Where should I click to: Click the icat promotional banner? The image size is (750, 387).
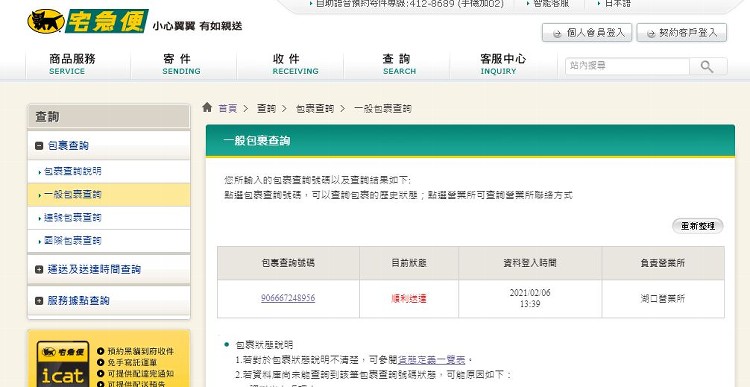pos(109,359)
